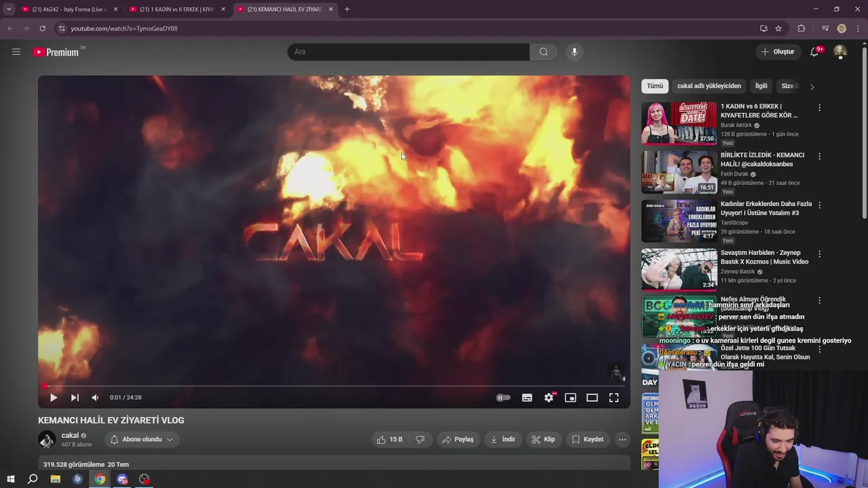
Task: Open Windows taskbar search
Action: coord(32,479)
